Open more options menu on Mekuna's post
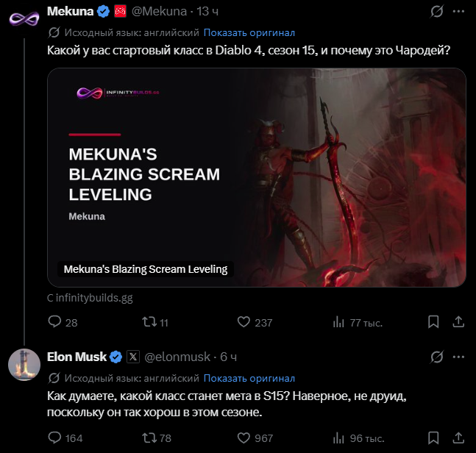Viewport: 476px width, 453px height. click(458, 12)
